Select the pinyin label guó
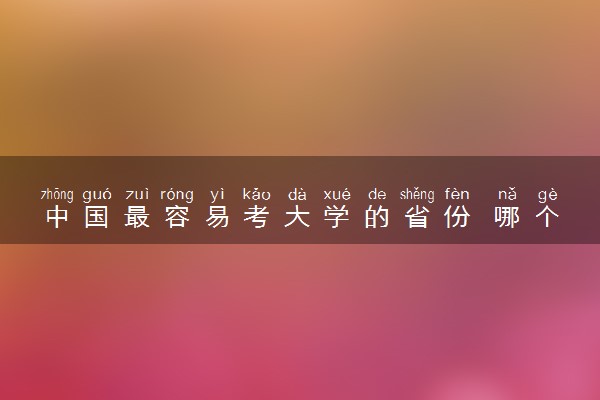 97,195
